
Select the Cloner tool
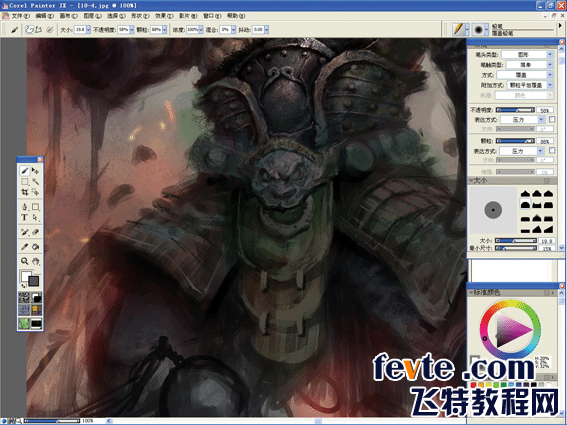click(x=25, y=232)
